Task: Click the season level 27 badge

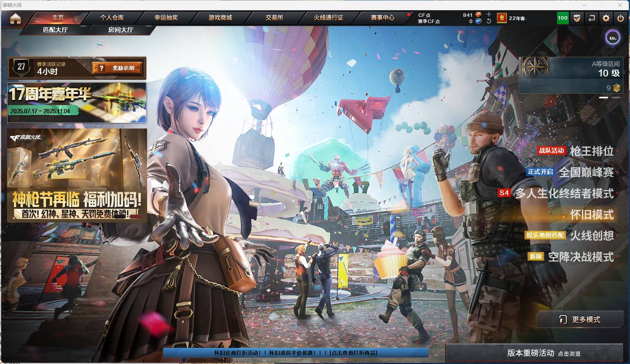Action: click(x=21, y=67)
